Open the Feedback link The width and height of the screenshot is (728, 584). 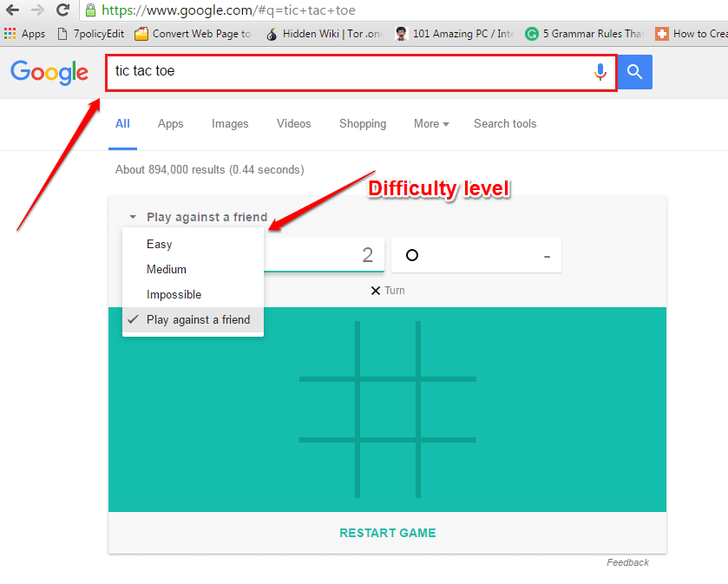[x=627, y=562]
